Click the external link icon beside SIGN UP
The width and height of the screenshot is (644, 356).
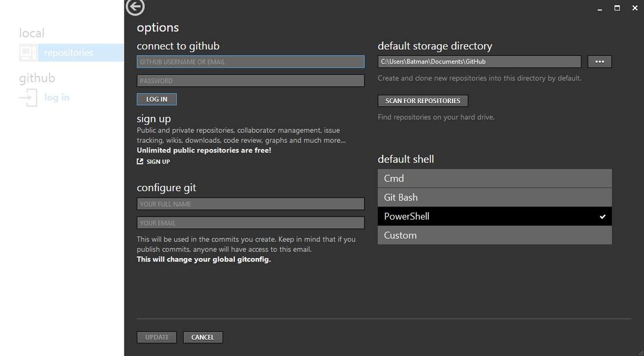(140, 161)
